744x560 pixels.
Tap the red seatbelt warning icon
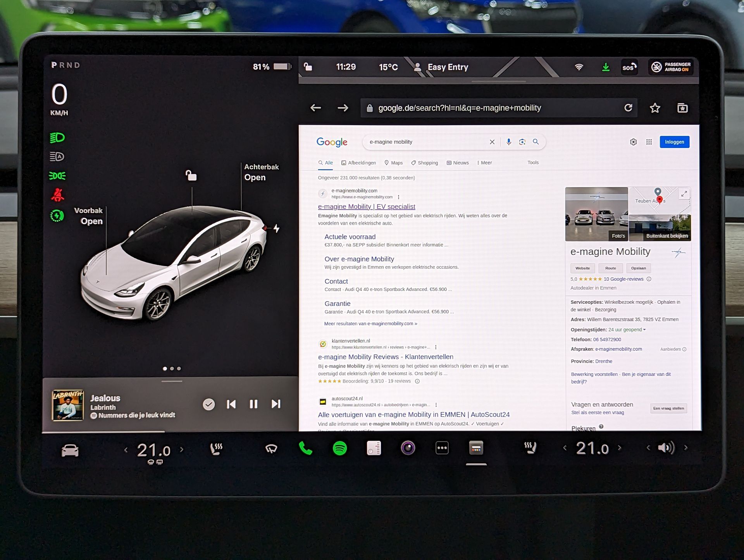pyautogui.click(x=57, y=195)
